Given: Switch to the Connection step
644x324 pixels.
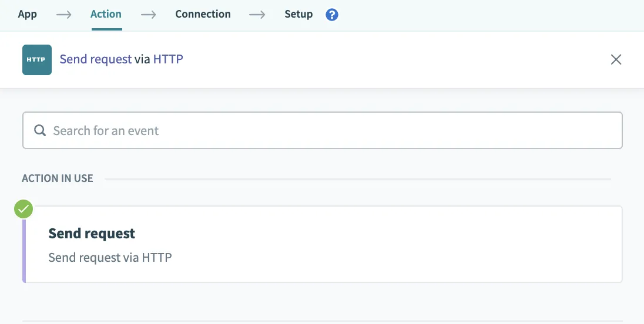Looking at the screenshot, I should tap(203, 14).
